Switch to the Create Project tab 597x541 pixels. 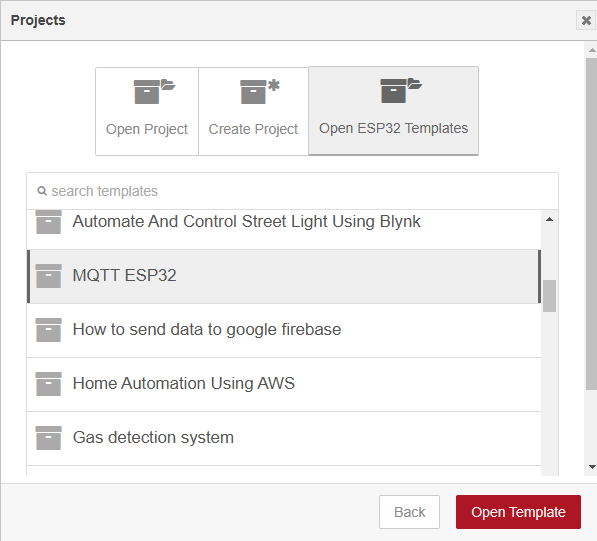point(253,111)
